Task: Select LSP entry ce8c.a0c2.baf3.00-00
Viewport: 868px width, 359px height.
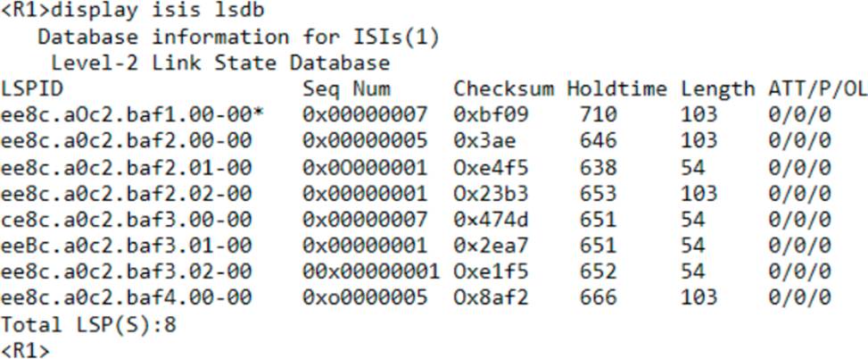Action: (126, 220)
